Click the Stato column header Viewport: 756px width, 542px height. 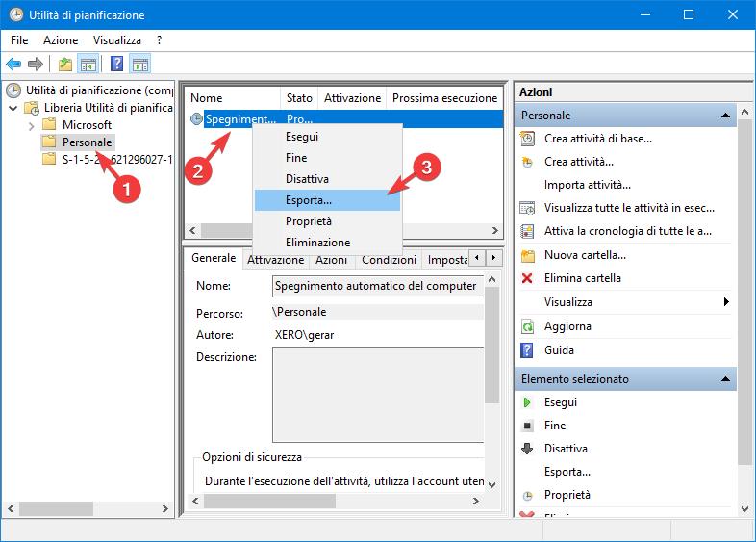[299, 98]
